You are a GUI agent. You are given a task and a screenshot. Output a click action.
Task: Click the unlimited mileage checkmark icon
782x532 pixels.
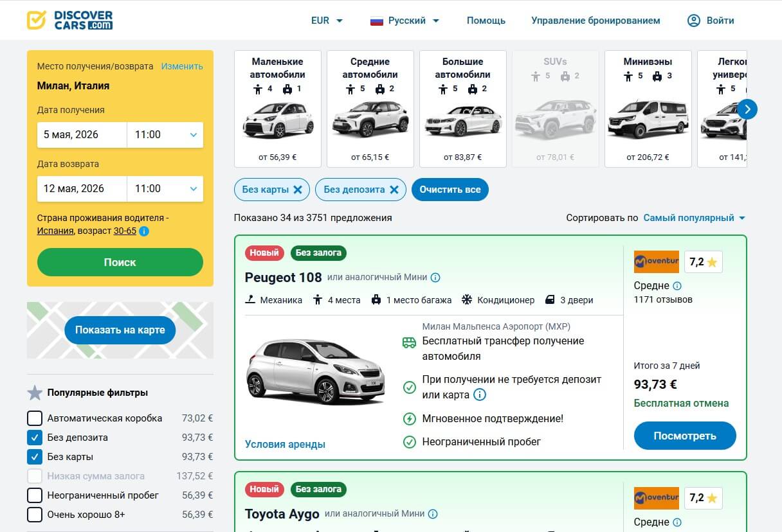click(409, 442)
